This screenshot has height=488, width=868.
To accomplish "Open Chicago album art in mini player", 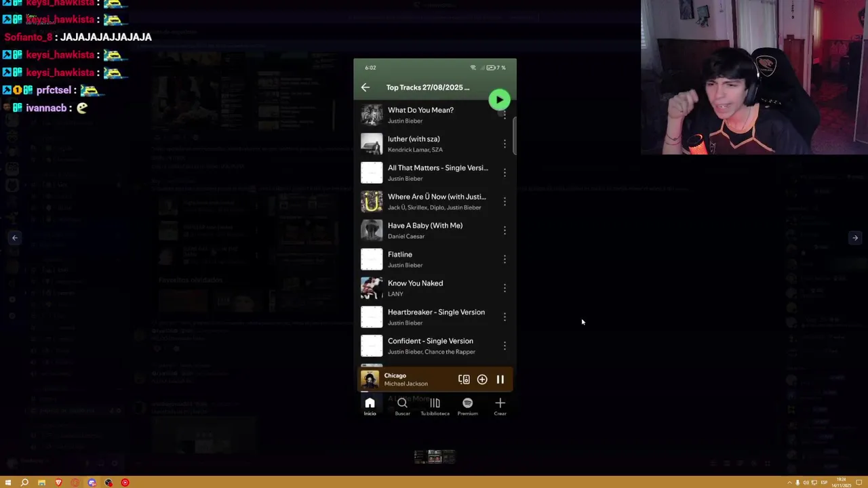I will pos(370,380).
